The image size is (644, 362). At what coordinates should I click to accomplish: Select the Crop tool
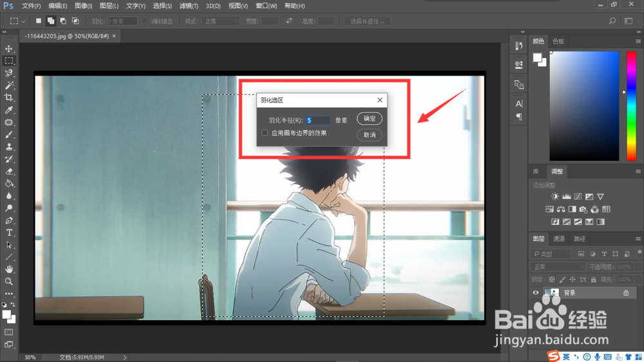click(x=8, y=98)
